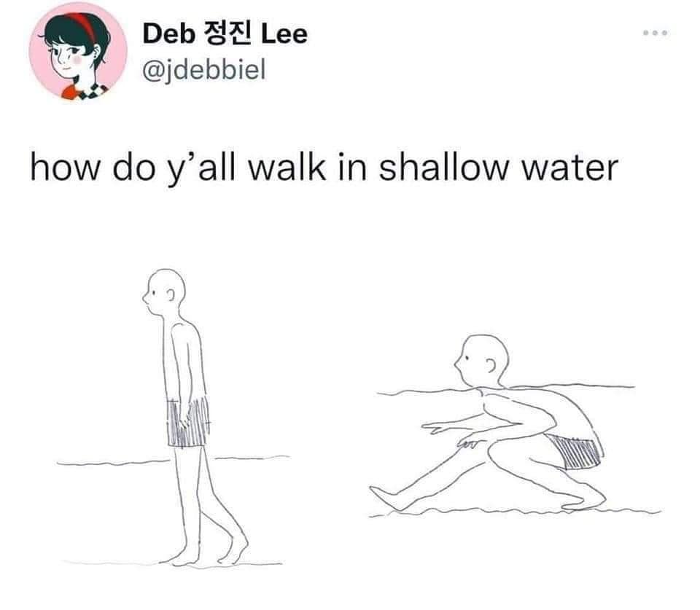Click the word "shallow" in the tweet
Screen dimensions: 700x610
(444, 168)
